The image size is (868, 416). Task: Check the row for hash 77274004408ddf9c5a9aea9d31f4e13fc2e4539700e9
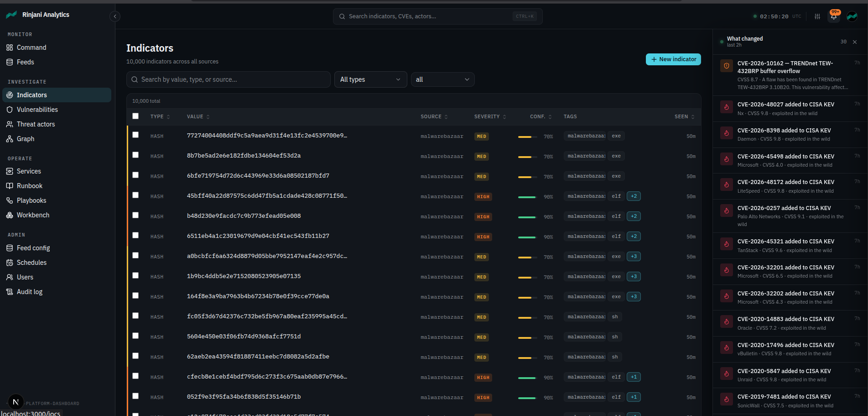click(x=135, y=135)
